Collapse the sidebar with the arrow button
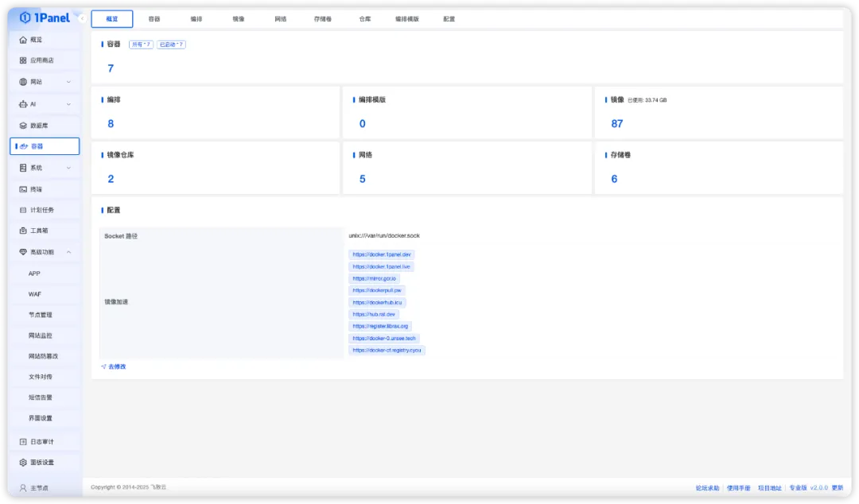 click(x=82, y=18)
